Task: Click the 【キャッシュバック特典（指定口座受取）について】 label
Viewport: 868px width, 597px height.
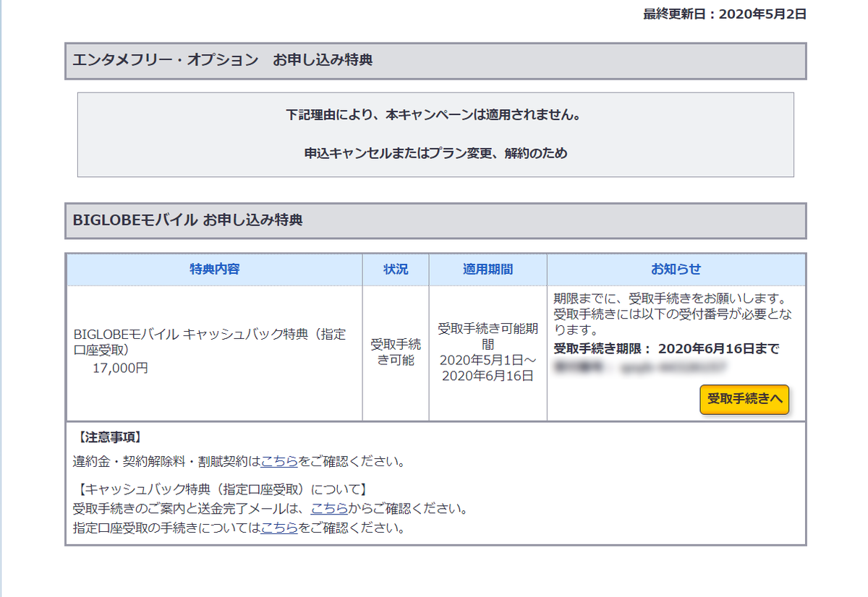Action: pos(222,489)
